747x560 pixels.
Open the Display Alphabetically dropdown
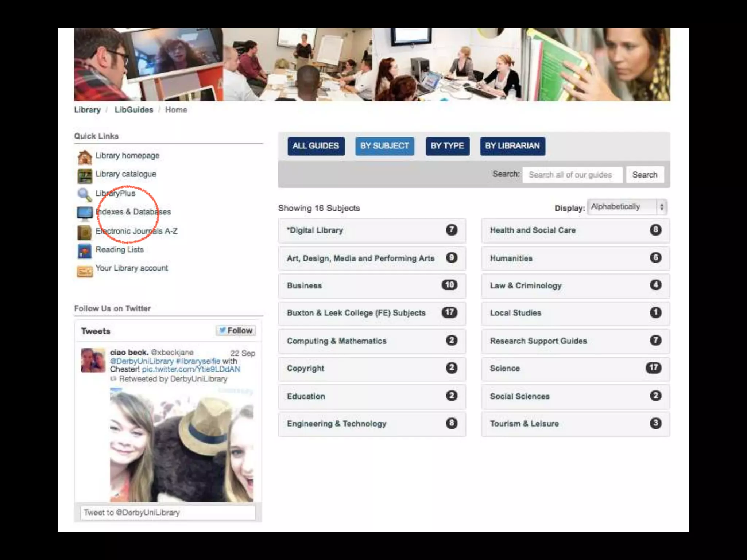pos(627,207)
